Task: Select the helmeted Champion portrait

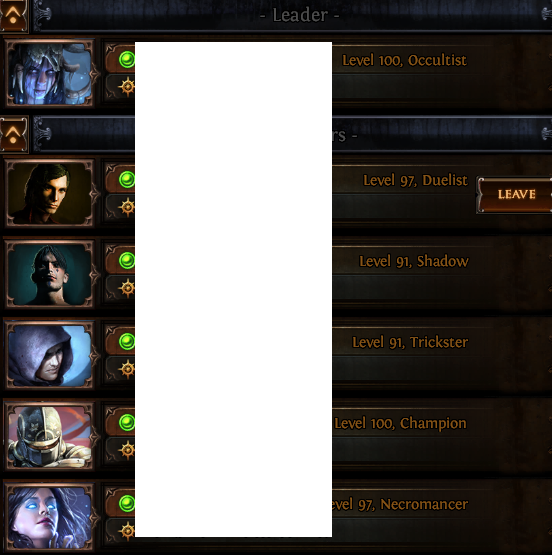Action: click(50, 436)
